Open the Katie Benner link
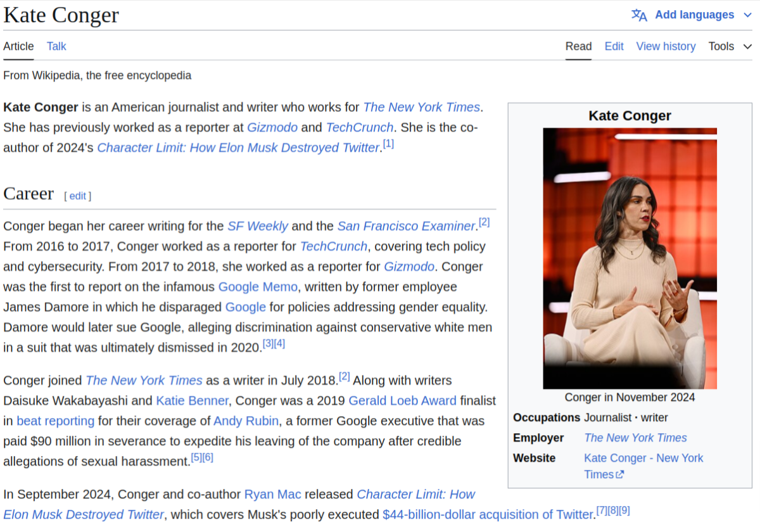The image size is (760, 532). (x=193, y=401)
